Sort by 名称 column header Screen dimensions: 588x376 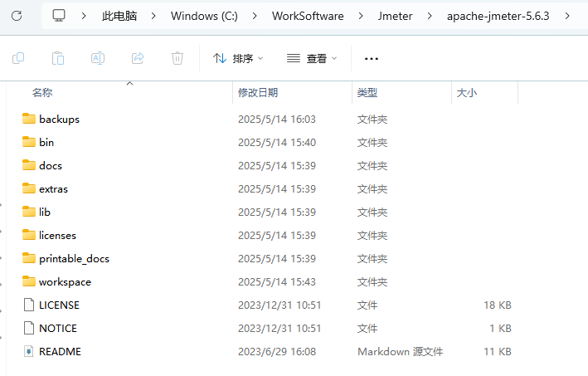point(42,93)
